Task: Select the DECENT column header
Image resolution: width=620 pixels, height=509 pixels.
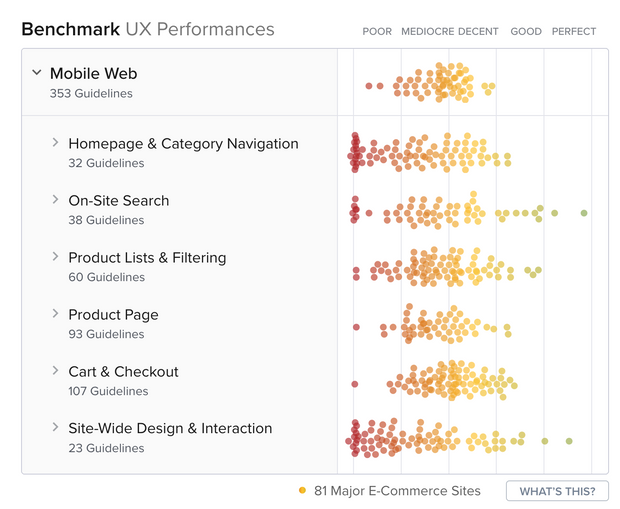Action: pyautogui.click(x=479, y=32)
